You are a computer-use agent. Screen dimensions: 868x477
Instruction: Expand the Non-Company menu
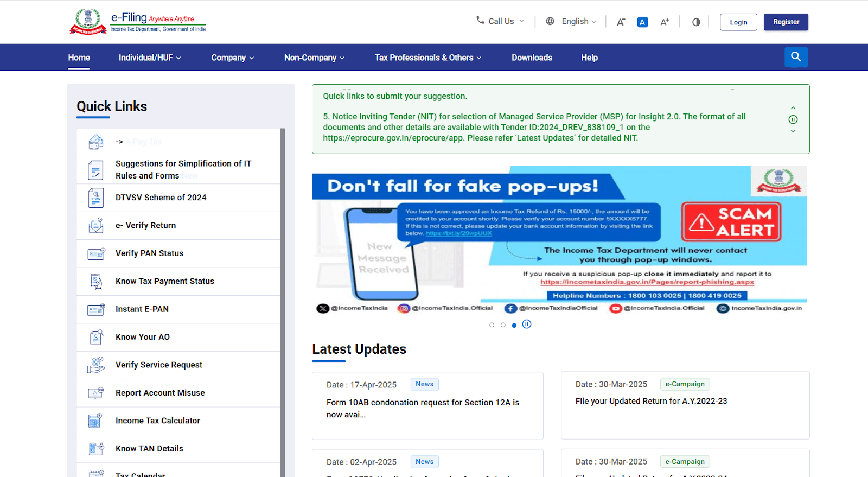coord(314,58)
